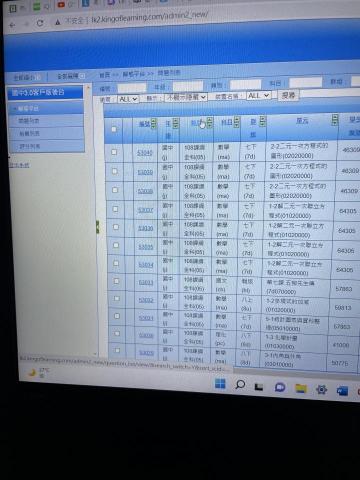
Task: Open Microsoft Word from the taskbar
Action: click(342, 391)
